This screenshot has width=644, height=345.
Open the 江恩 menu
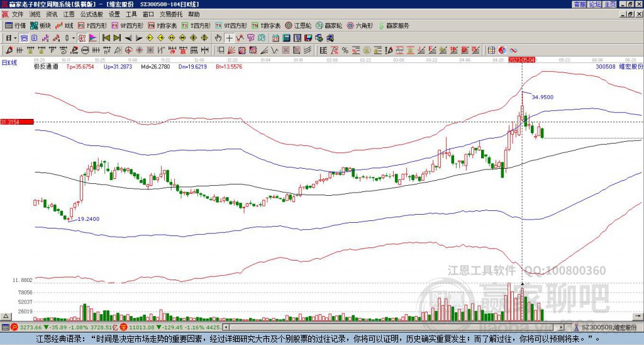(69, 14)
